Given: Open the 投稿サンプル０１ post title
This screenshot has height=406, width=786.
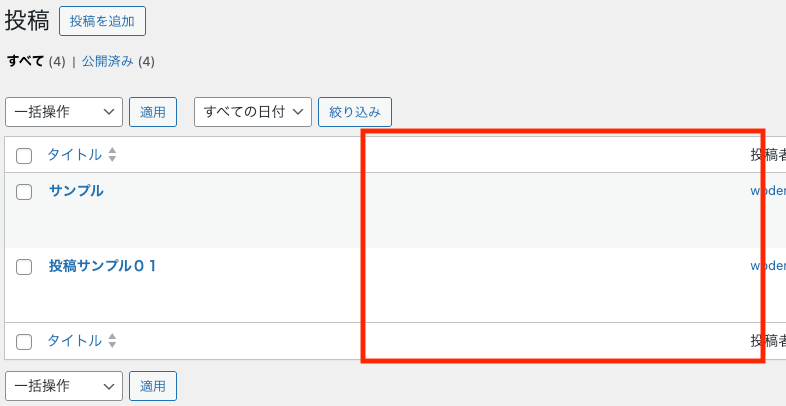Looking at the screenshot, I should click(x=103, y=266).
